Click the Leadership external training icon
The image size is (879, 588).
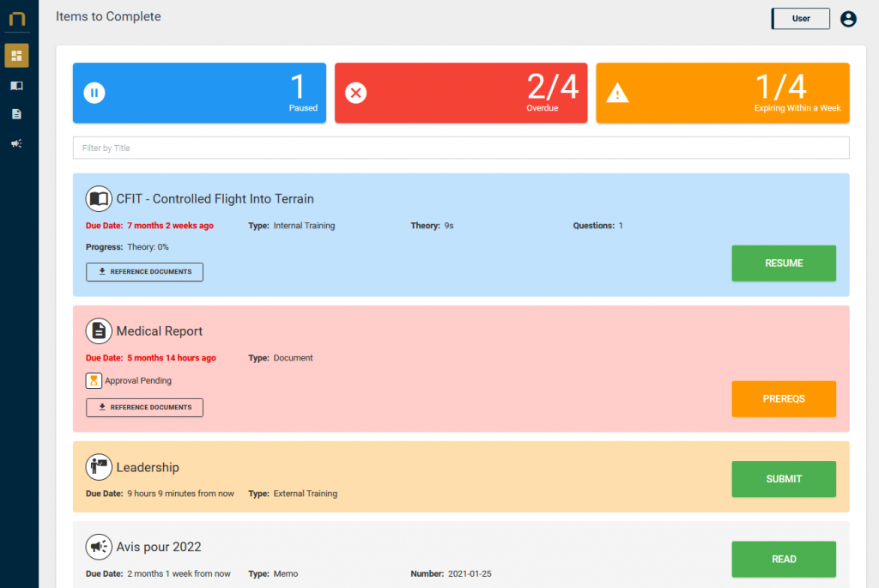[x=99, y=467]
